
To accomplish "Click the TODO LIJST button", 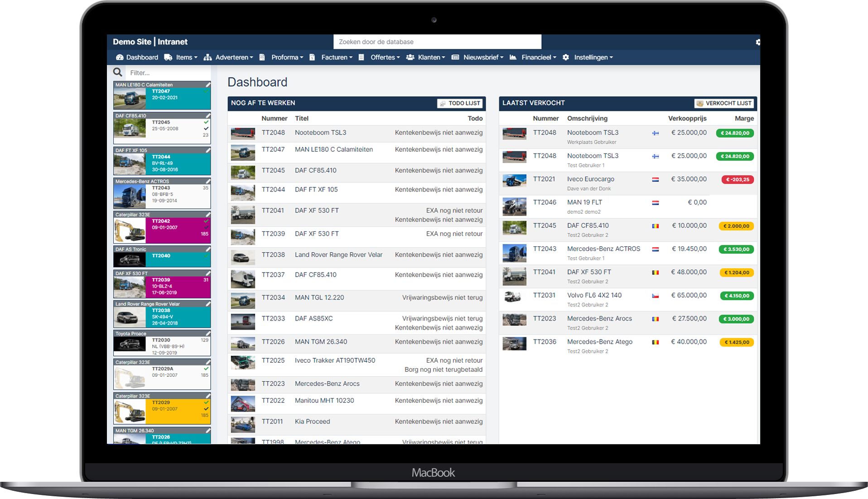I will [x=460, y=103].
